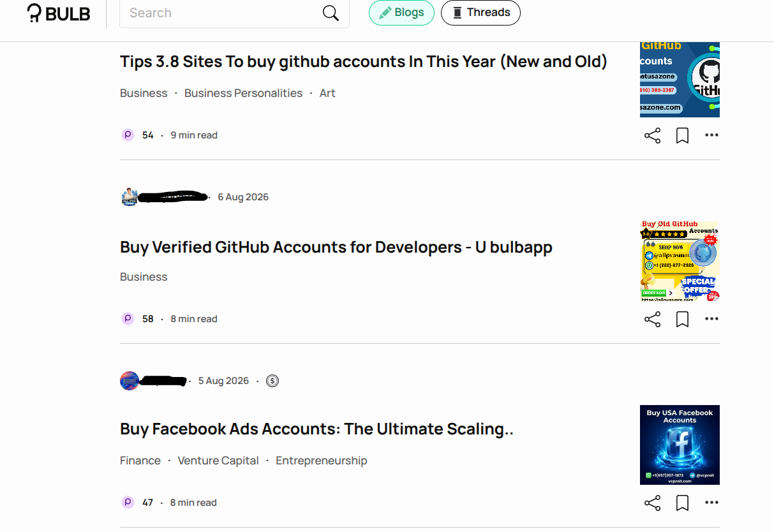Click the points count 54
The width and height of the screenshot is (774, 532).
coord(148,135)
